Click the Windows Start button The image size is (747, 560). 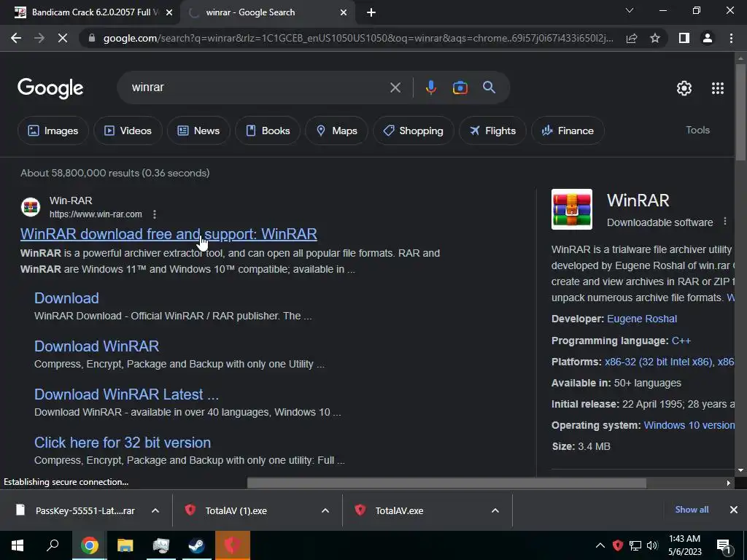18,545
